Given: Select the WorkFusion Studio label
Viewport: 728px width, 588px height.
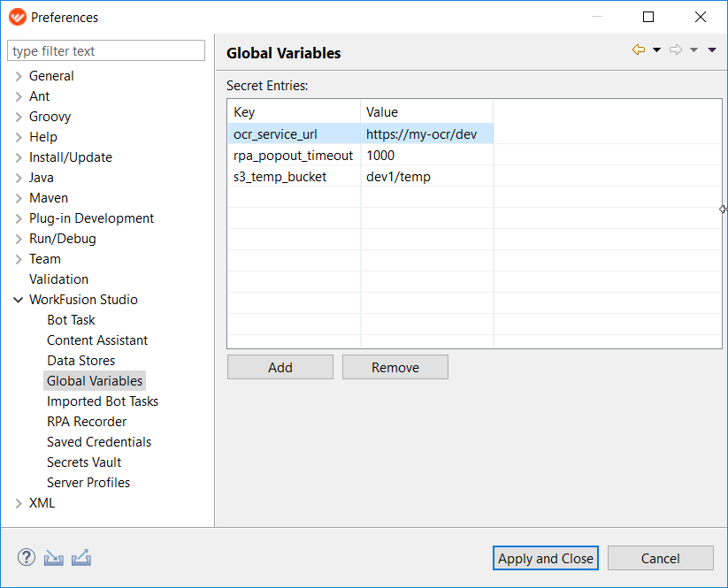Looking at the screenshot, I should pos(83,300).
